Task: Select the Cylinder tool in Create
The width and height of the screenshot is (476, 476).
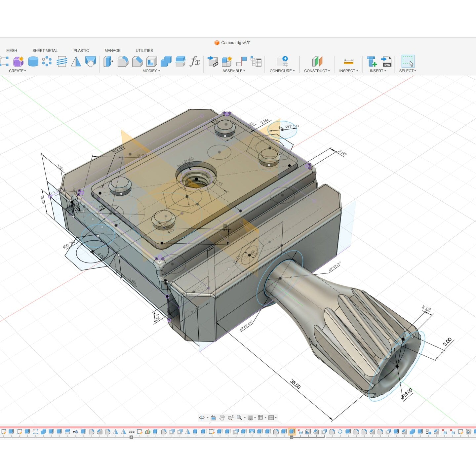Action: pyautogui.click(x=33, y=61)
